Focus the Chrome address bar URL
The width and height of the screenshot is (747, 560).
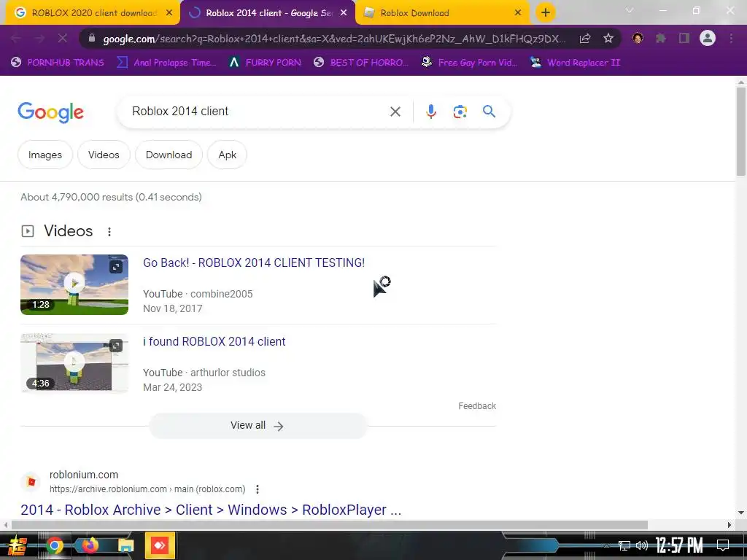[x=333, y=39]
